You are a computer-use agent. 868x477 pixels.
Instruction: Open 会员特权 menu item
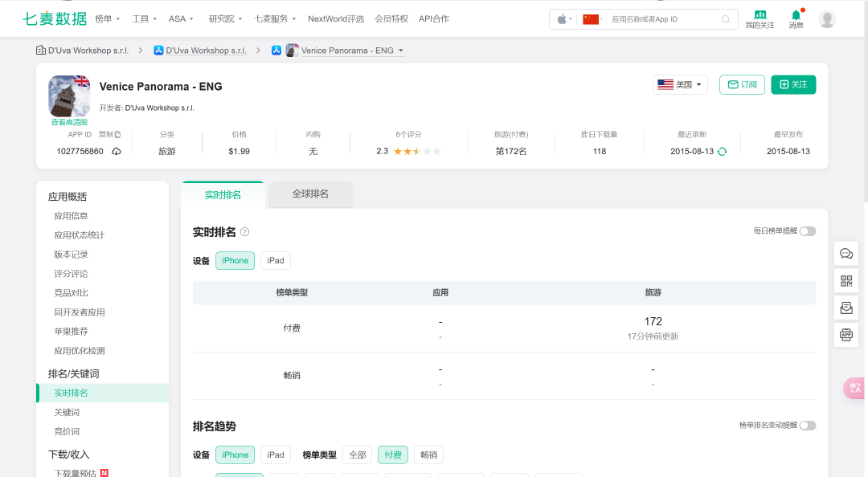391,18
